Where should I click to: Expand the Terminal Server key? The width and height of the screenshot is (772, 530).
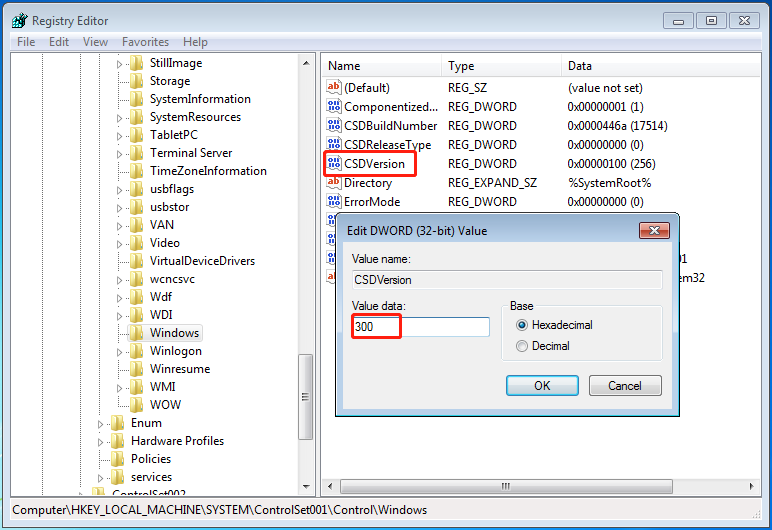tap(119, 154)
